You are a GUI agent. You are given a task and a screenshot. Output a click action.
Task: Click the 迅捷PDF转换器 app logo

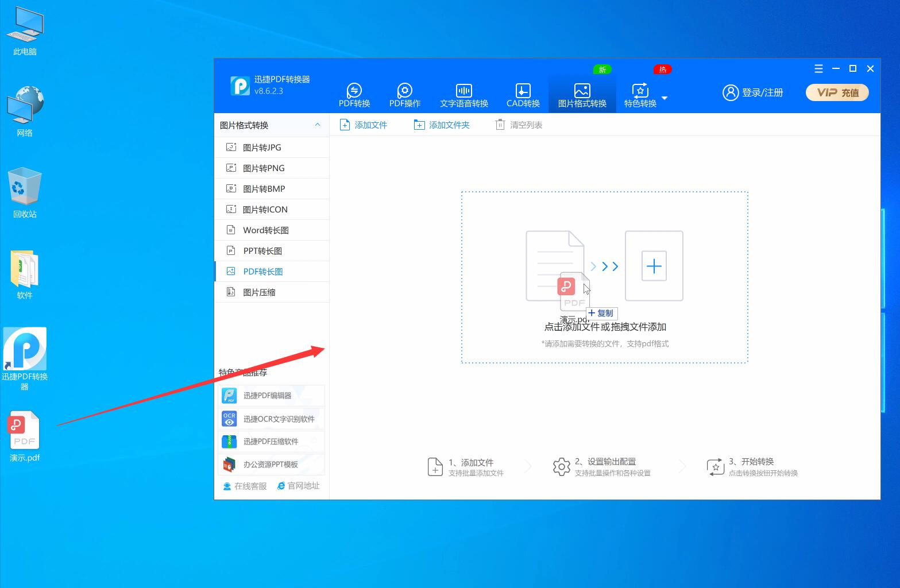240,86
